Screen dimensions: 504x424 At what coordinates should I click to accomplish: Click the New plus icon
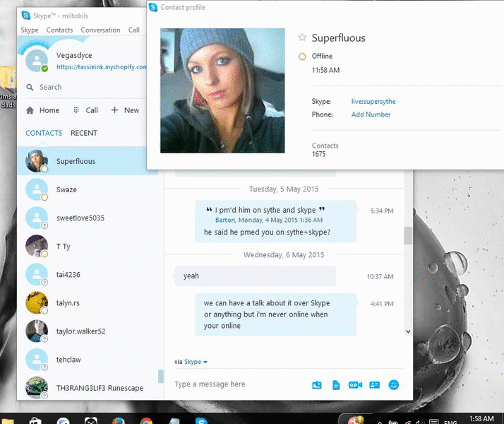[114, 110]
